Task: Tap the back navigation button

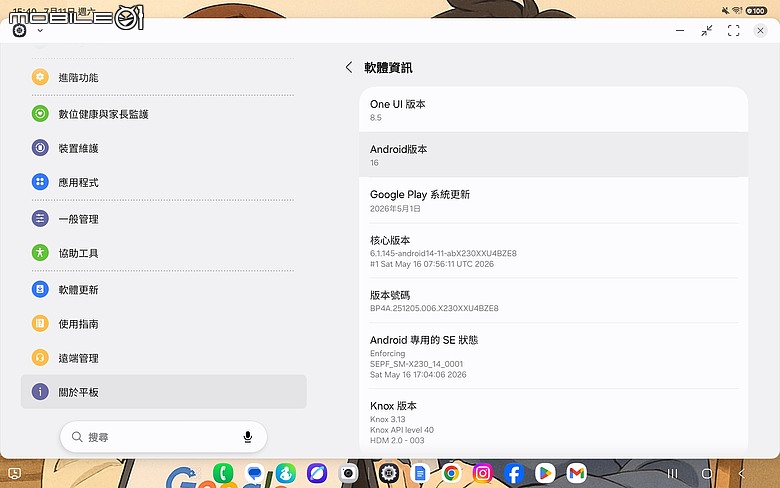Action: click(741, 473)
